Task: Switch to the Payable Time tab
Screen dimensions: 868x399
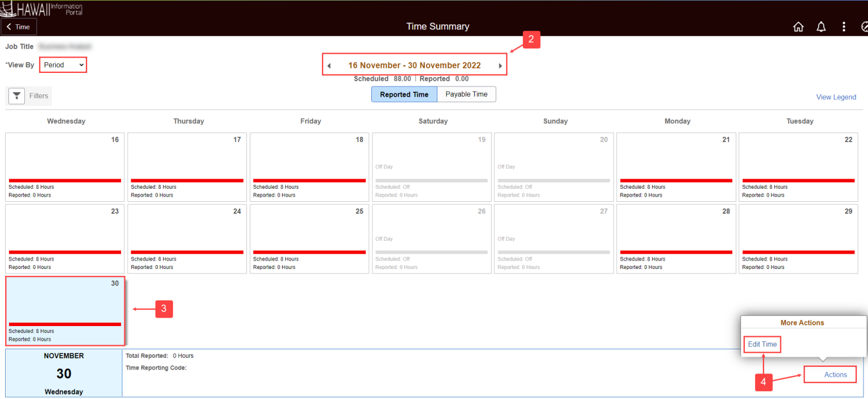Action: click(x=466, y=94)
